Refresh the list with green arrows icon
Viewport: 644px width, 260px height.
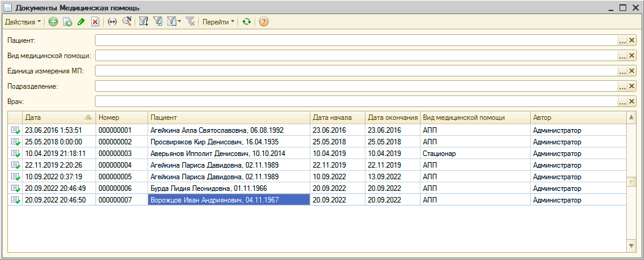247,21
